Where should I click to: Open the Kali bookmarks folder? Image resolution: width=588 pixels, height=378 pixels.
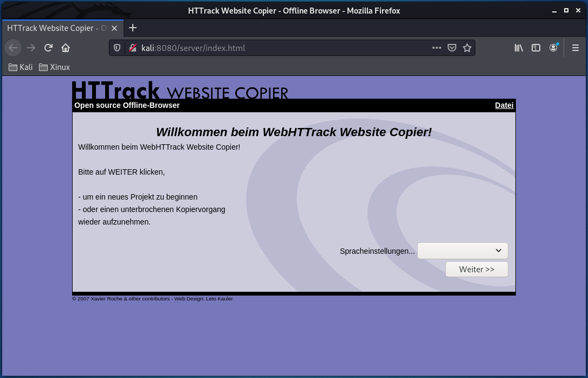[21, 67]
